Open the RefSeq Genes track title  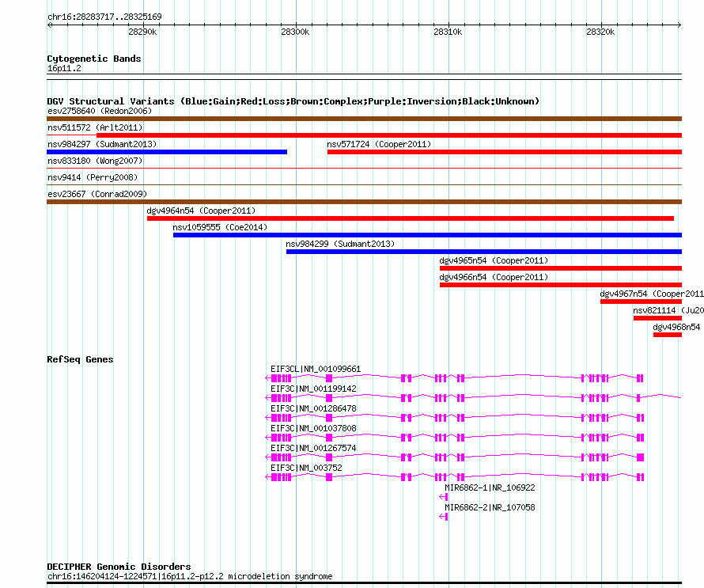point(80,359)
